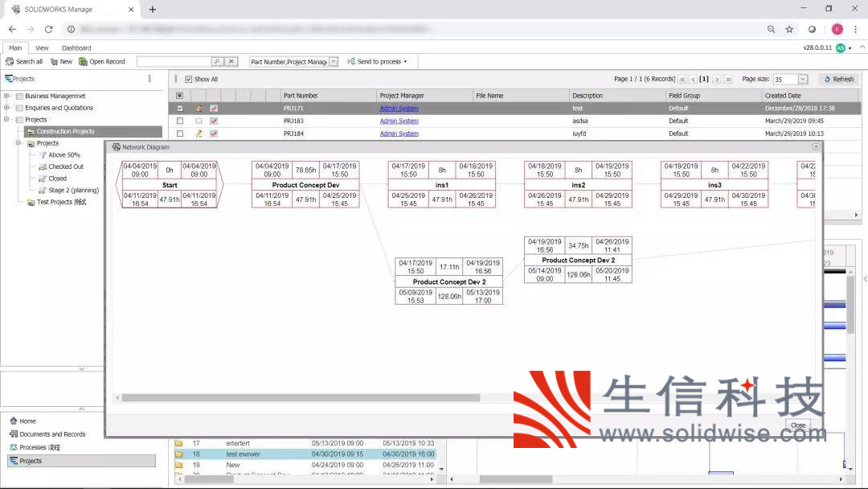868x489 pixels.
Task: Open the Admin System link for PRJ183
Action: (399, 121)
